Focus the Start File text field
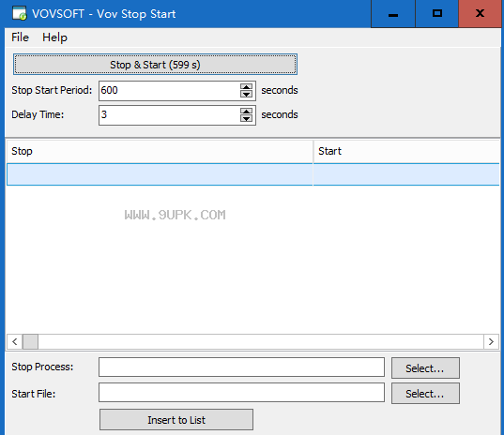The height and width of the screenshot is (435, 504). 242,392
